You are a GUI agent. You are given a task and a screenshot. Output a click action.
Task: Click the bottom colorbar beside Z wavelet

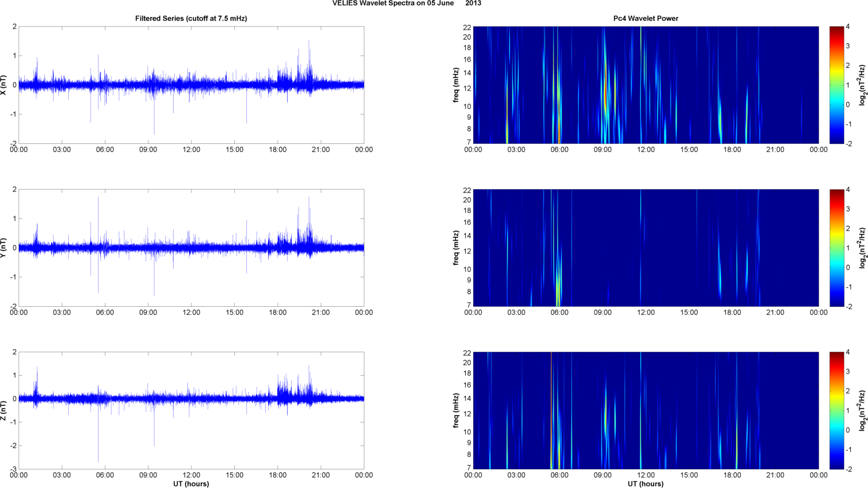click(836, 411)
